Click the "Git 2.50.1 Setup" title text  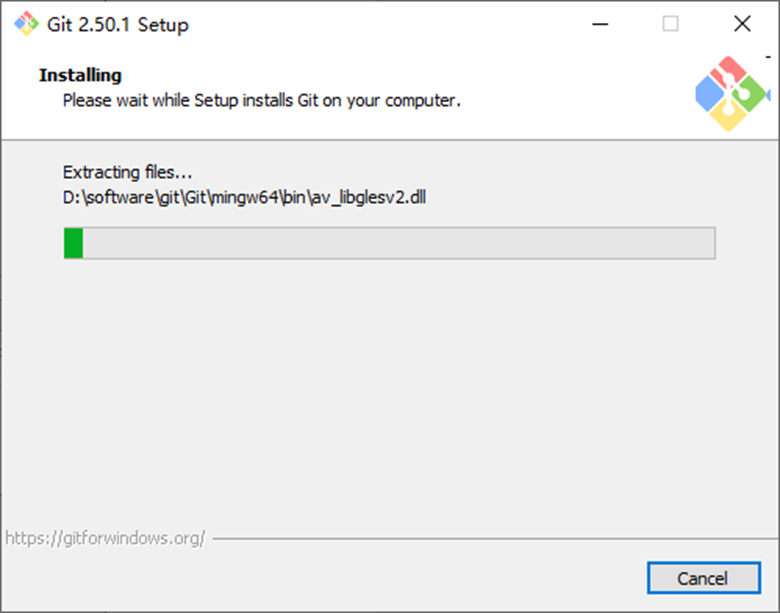(x=118, y=24)
